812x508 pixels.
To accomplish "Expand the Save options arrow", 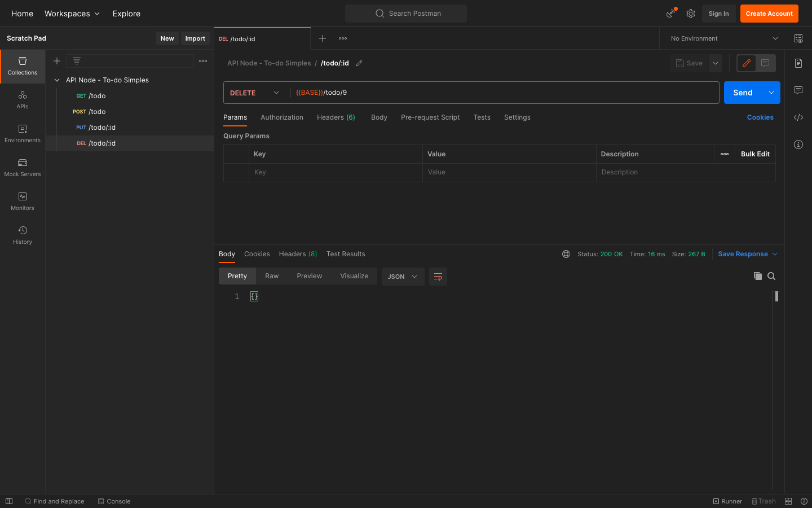I will (716, 63).
